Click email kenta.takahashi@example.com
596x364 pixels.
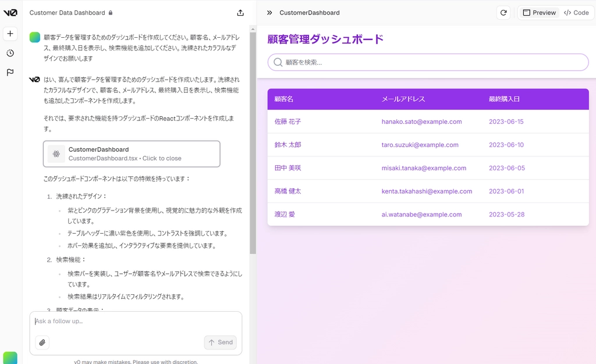(x=427, y=191)
